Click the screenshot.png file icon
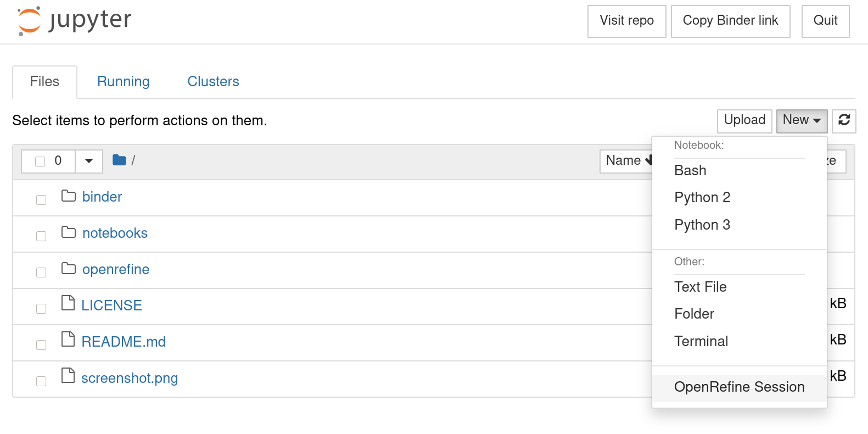The image size is (868, 434). tap(68, 376)
